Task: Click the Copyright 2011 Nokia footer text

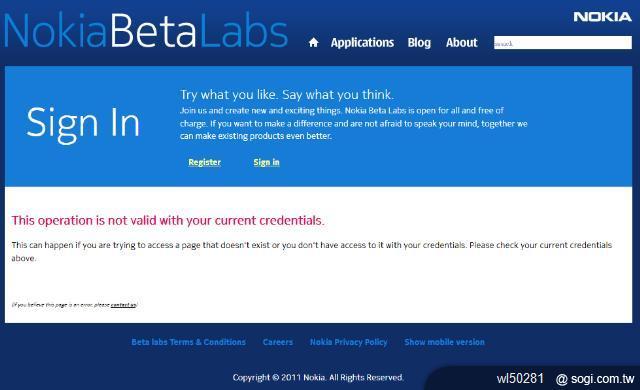Action: click(x=318, y=377)
